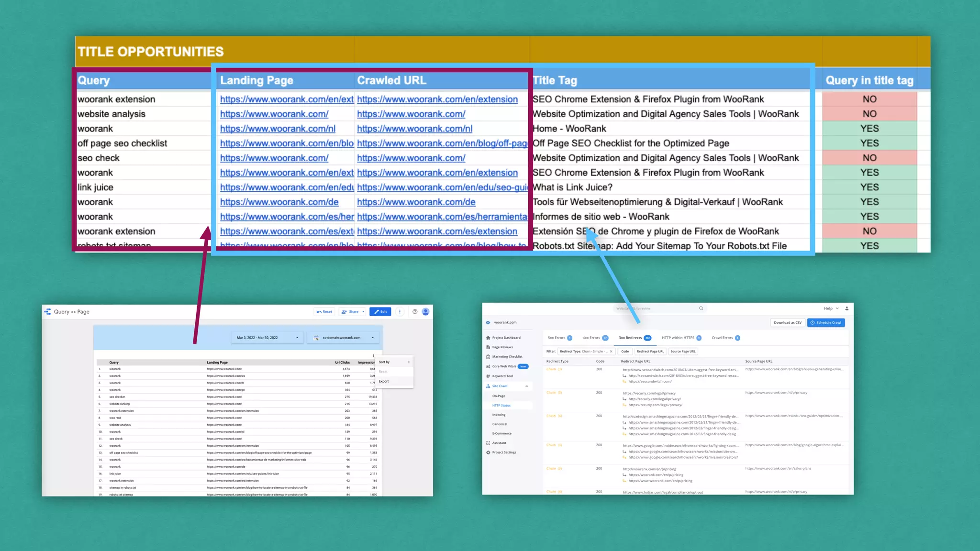Click the WooRank profile person icon

pyautogui.click(x=846, y=309)
